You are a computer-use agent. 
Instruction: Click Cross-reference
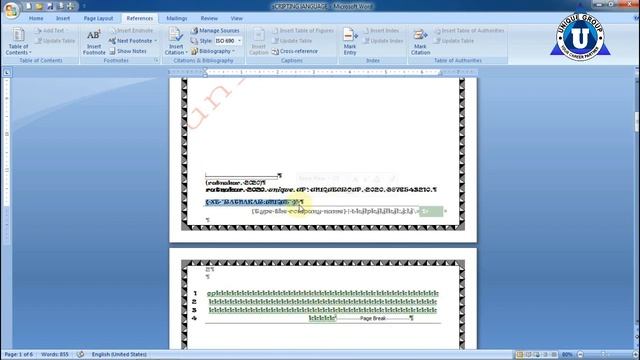[295, 51]
